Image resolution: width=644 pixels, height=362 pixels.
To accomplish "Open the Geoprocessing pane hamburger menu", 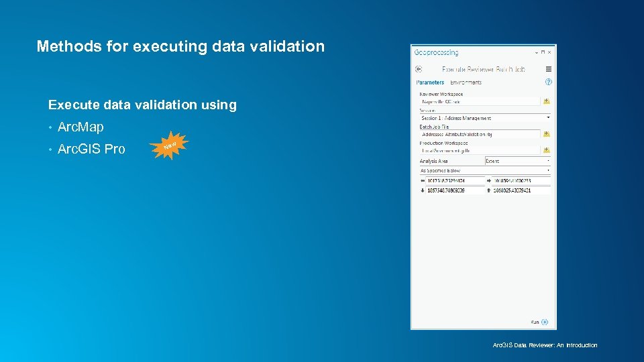I will pos(548,69).
